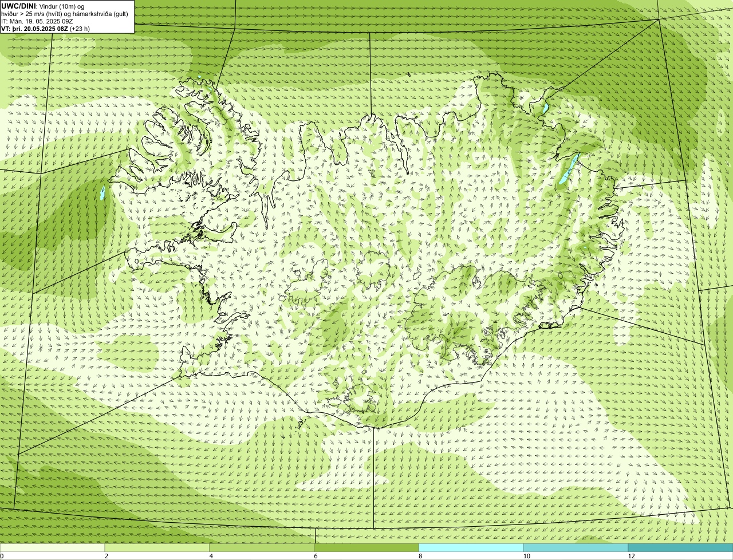The height and width of the screenshot is (560, 733).
Task: Click the legend scale label "4"
Action: point(211,556)
